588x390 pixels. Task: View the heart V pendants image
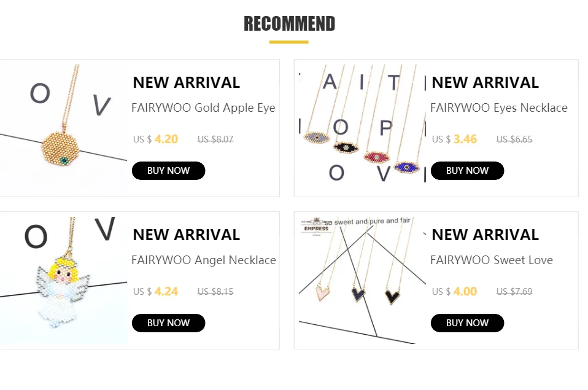point(361,280)
